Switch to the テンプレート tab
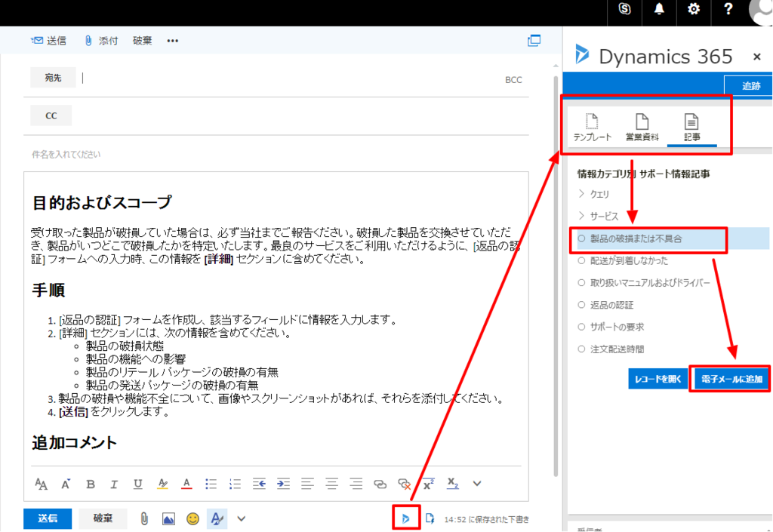773x532 pixels. click(592, 127)
